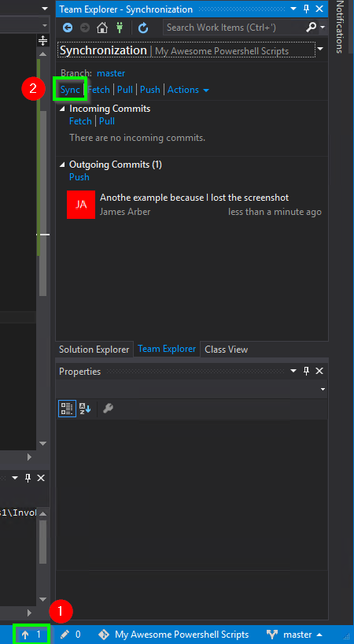Open Property Pages wrench icon
The width and height of the screenshot is (354, 644).
(108, 409)
